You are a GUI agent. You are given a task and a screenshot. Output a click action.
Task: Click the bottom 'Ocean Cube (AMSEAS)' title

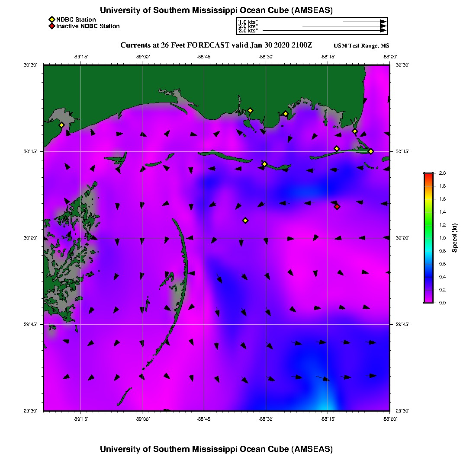pos(216,449)
